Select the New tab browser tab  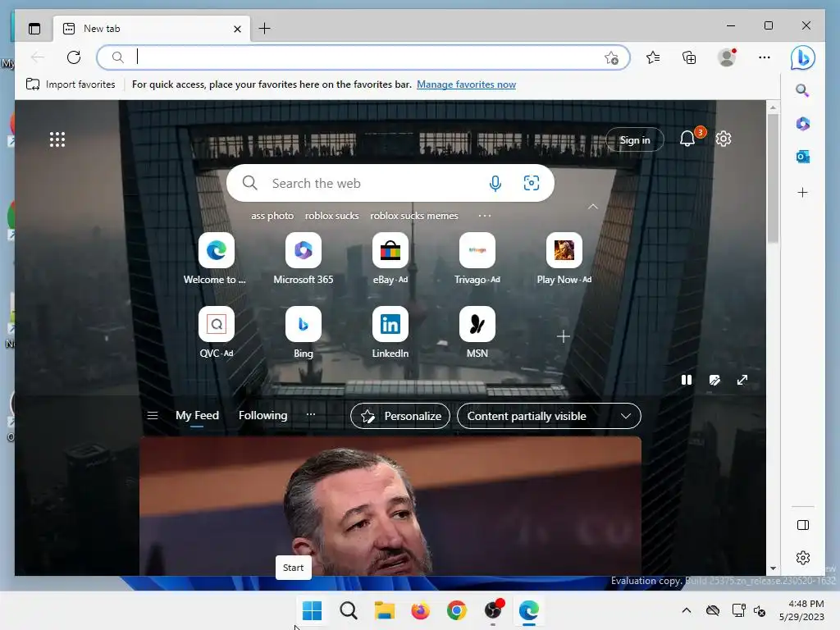click(x=151, y=29)
